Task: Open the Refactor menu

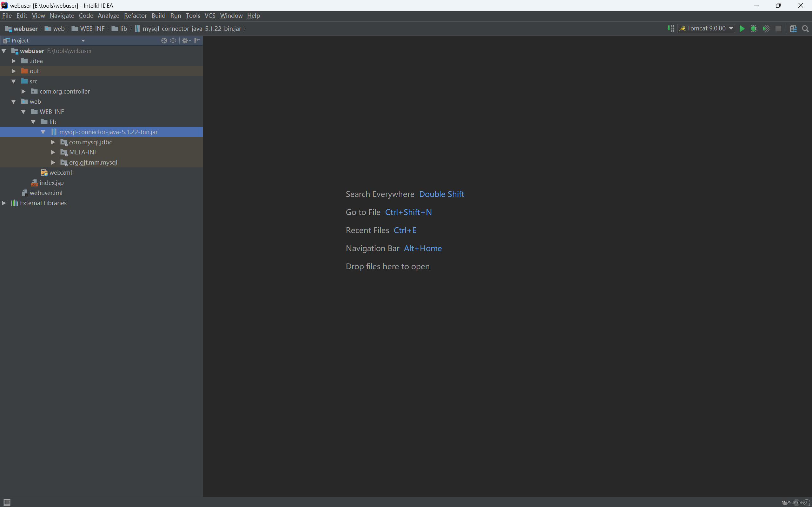Action: pos(135,16)
